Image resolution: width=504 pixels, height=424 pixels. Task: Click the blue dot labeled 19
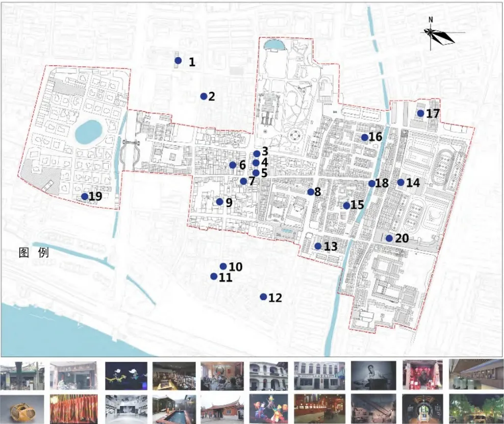tap(85, 196)
